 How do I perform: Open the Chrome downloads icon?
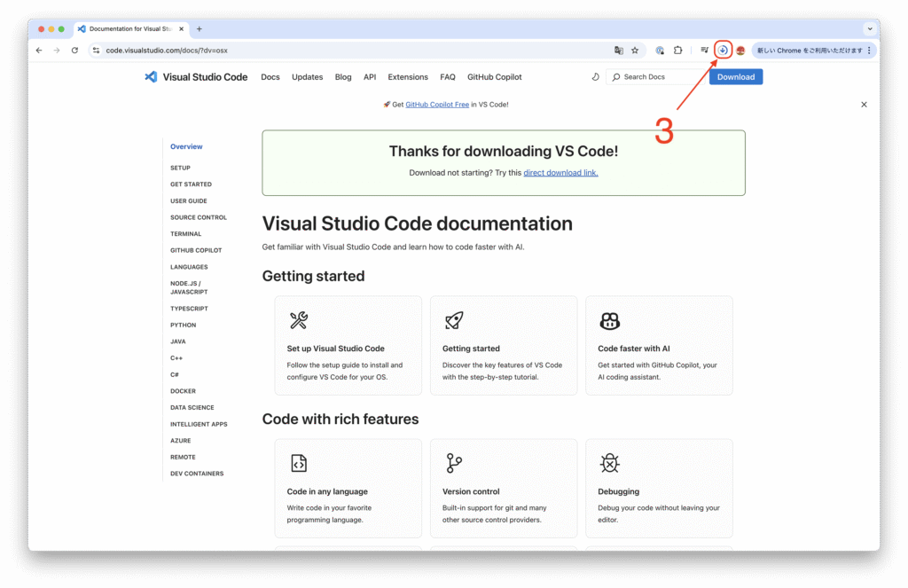723,51
